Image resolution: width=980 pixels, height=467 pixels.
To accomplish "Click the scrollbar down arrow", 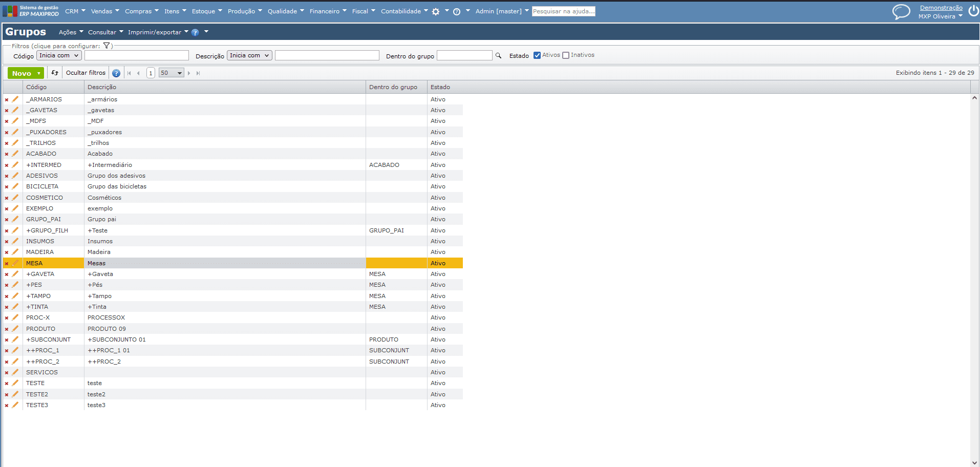I will [974, 462].
